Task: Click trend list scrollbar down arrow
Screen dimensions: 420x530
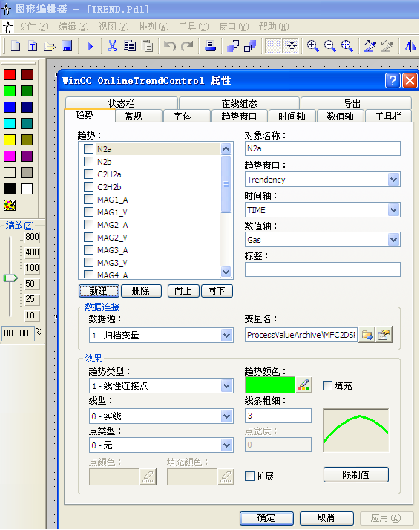Action: (x=226, y=272)
